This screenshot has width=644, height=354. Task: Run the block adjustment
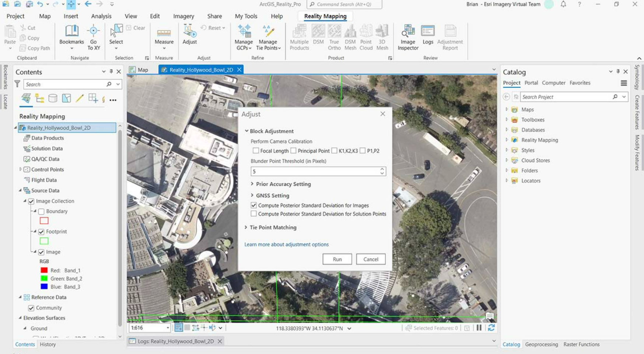point(337,259)
